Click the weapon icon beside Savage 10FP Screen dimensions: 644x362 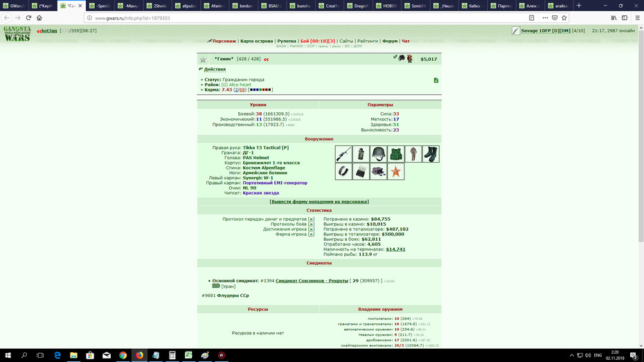(516, 30)
